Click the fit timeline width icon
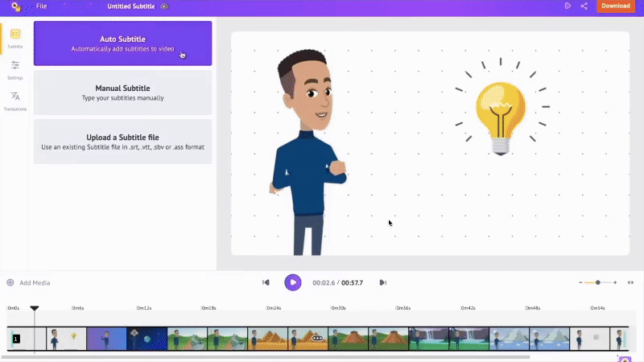 [x=630, y=282]
